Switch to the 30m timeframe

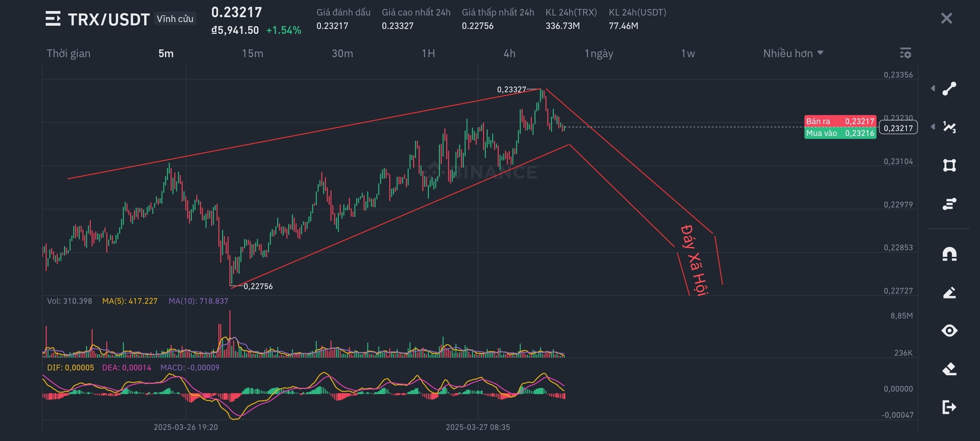coord(342,53)
